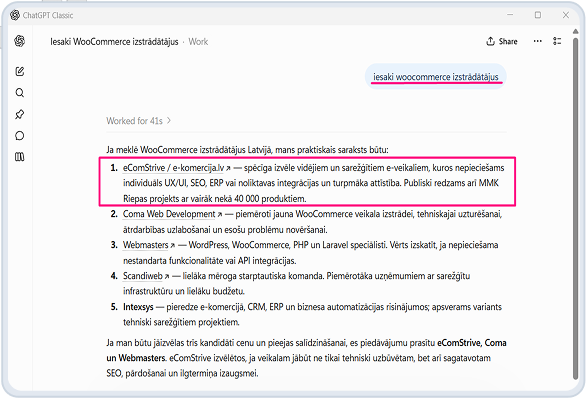Click the list settings icon beside the dots
586x398 pixels.
pos(557,41)
